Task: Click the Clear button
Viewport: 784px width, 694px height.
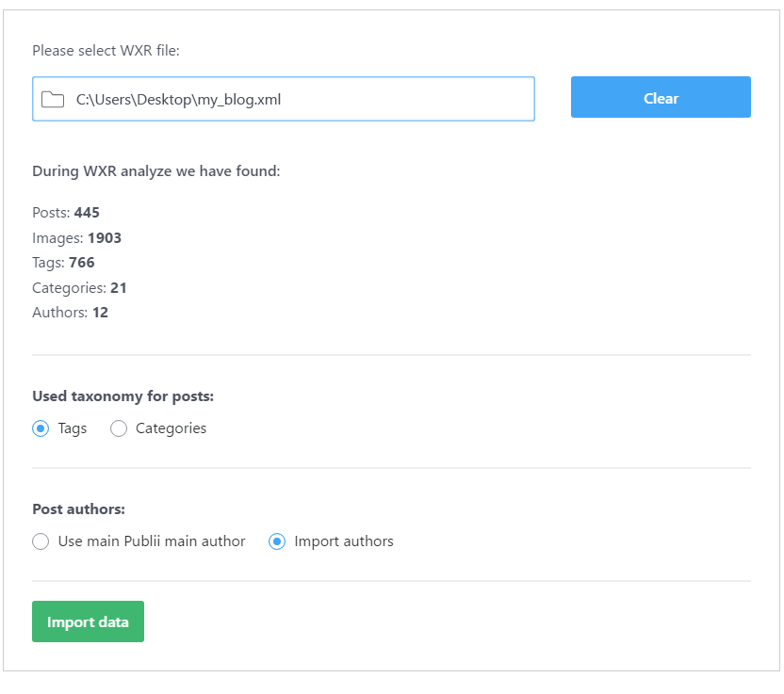Action: 660,97
